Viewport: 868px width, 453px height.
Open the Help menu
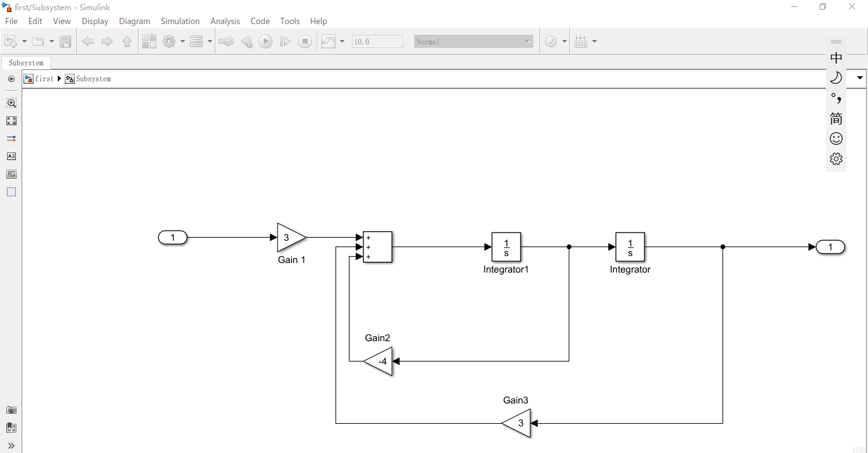[x=318, y=21]
